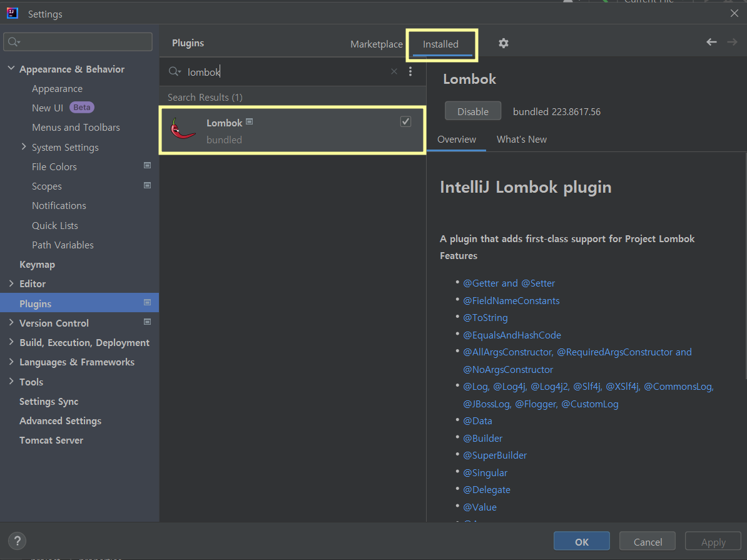
Task: Select Notifications settings
Action: click(x=59, y=205)
